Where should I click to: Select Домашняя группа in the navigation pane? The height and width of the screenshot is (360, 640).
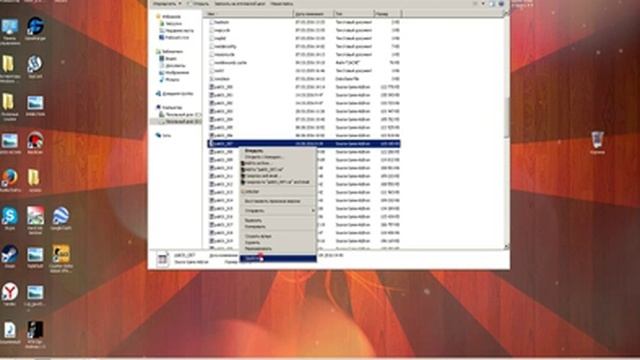pos(175,94)
